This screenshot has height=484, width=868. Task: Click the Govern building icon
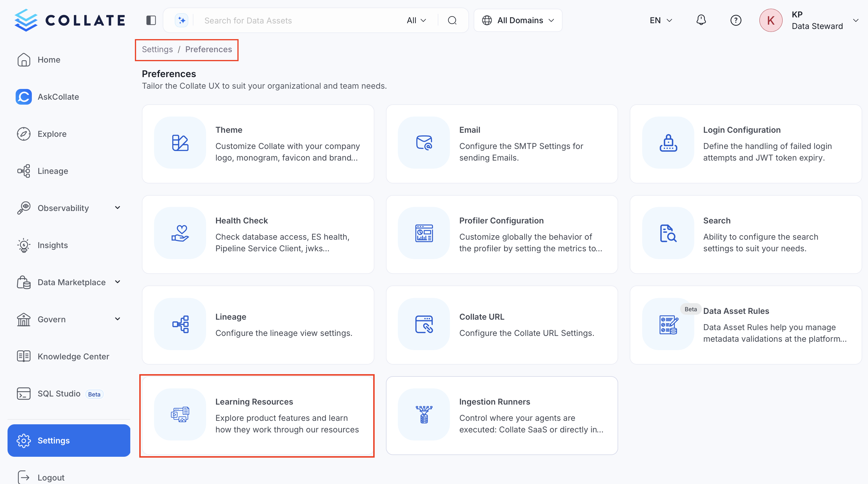23,319
